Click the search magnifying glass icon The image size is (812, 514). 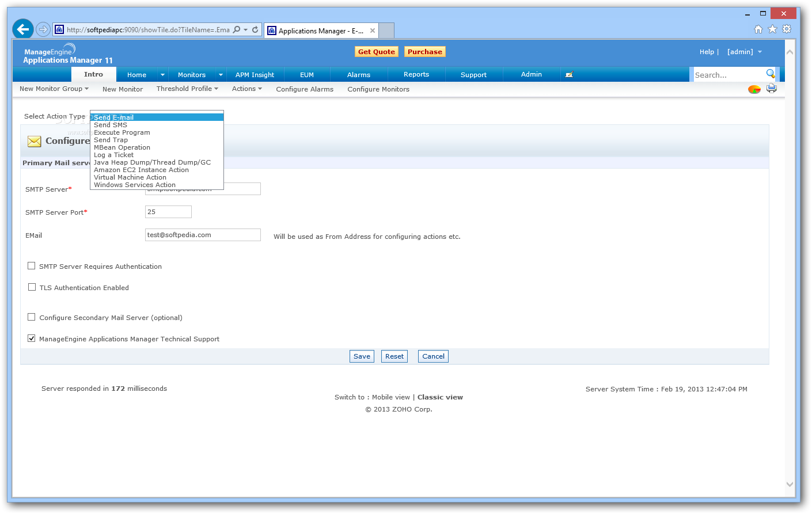(771, 74)
